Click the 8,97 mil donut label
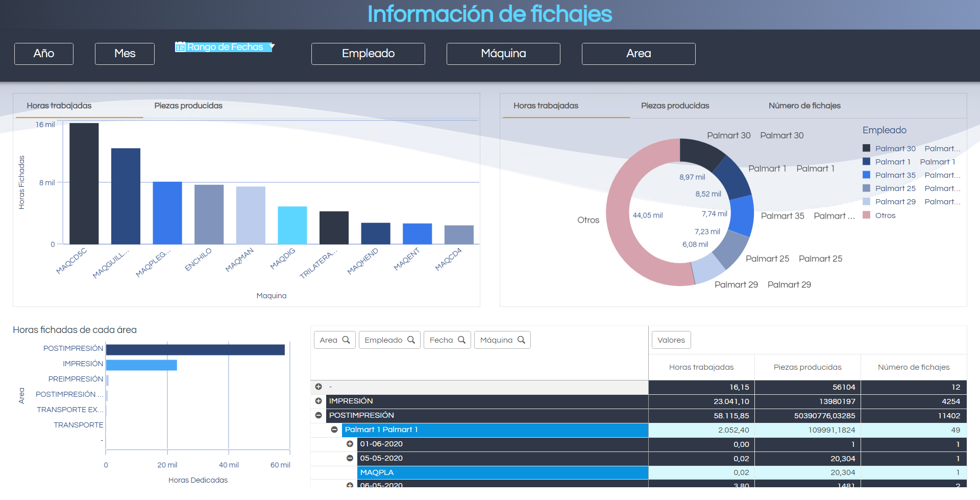The width and height of the screenshot is (980, 500). coord(692,177)
